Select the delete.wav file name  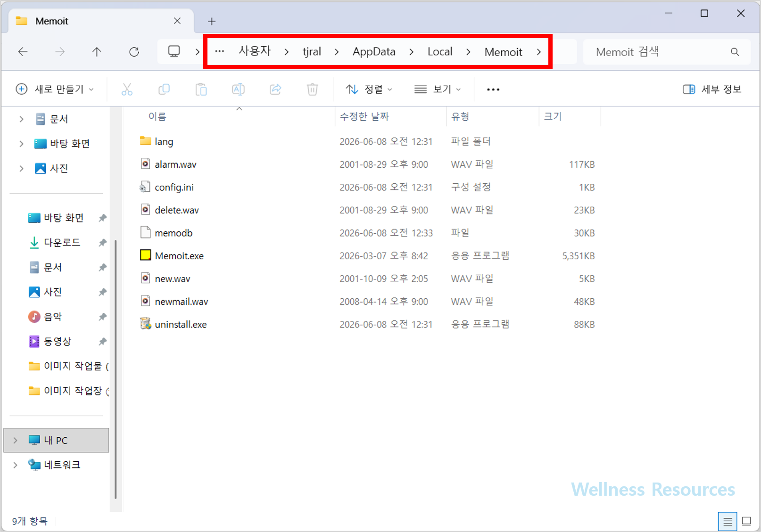177,210
